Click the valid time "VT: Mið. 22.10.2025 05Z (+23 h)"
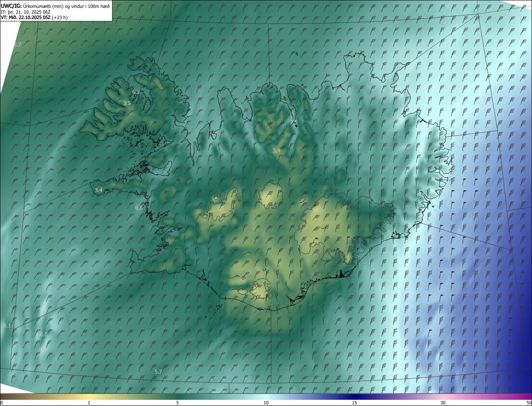532x406 pixels. pos(34,17)
